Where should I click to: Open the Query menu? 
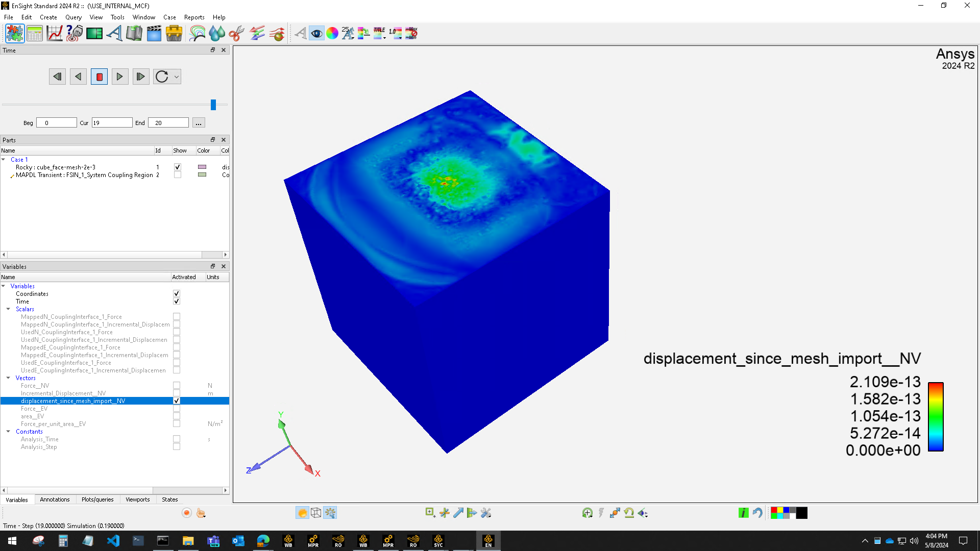click(73, 17)
